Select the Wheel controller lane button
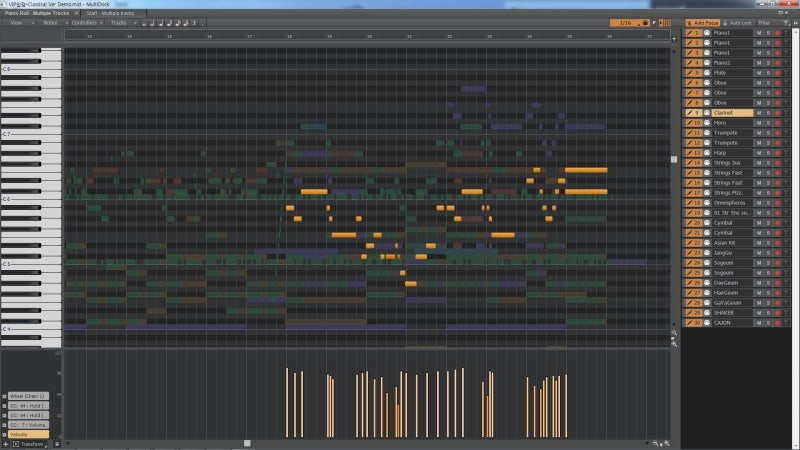 coord(29,396)
